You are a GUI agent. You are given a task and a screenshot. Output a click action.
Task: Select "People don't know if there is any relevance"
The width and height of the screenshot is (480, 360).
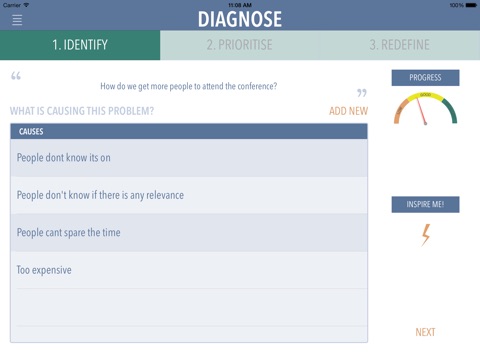point(189,195)
